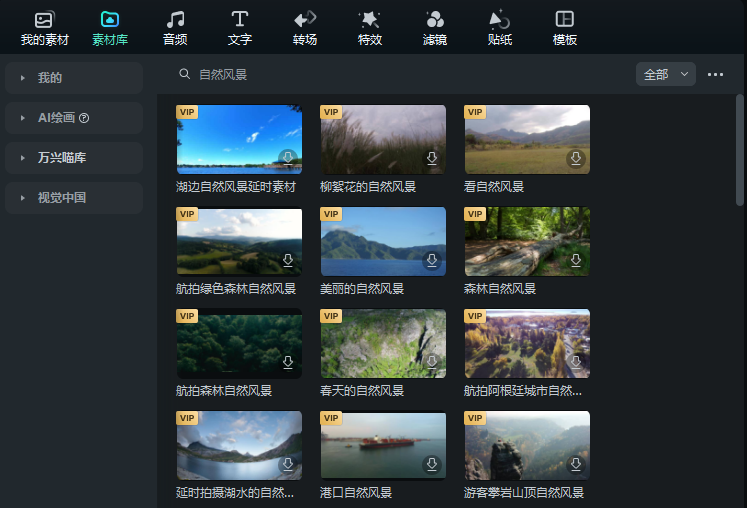747x508 pixels.
Task: Download the 春天的自然风景 clip
Action: point(432,362)
